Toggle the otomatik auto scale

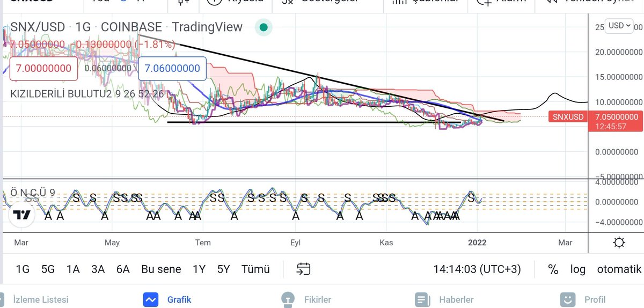pyautogui.click(x=619, y=269)
